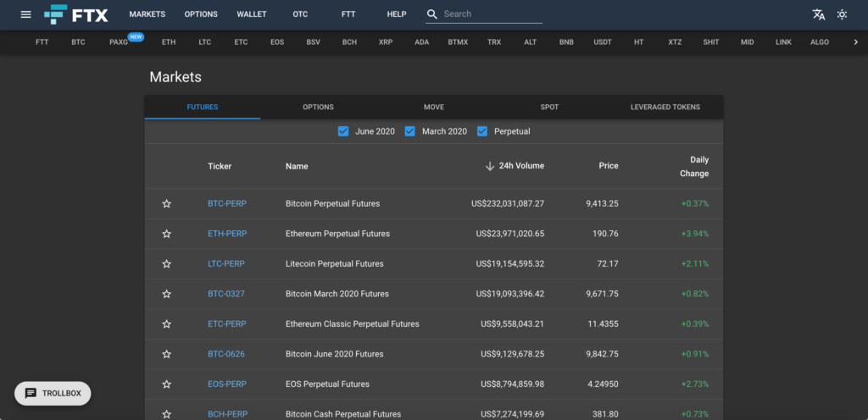Click the Markets page heading
The image size is (868, 420).
(175, 77)
